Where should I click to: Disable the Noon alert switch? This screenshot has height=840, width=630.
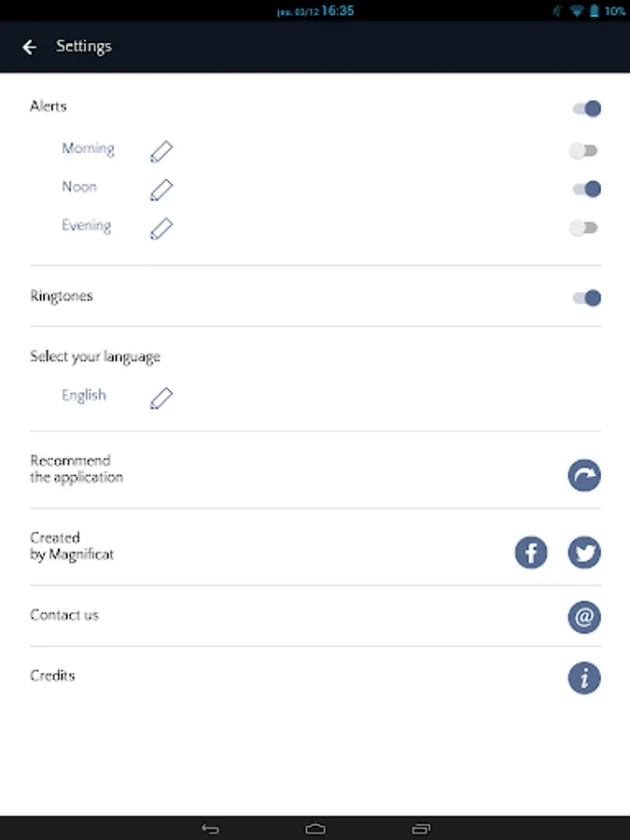click(x=586, y=189)
